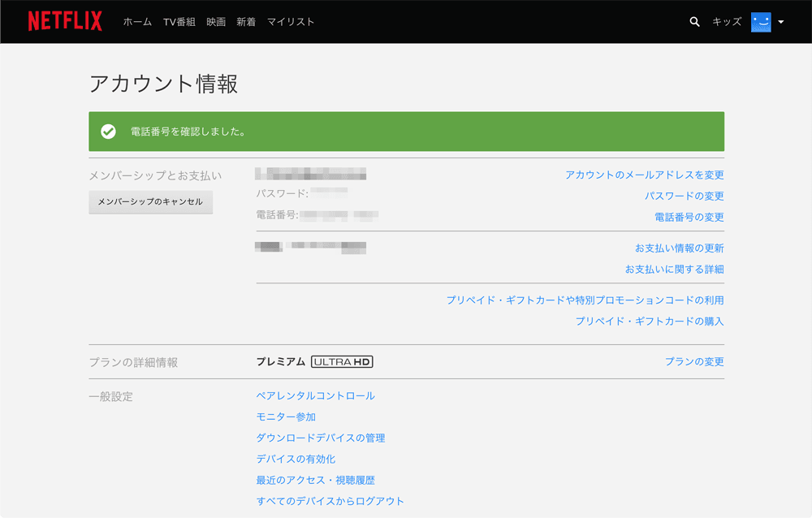The width and height of the screenshot is (812, 518).
Task: Click すべてのデバイスからログアウト link
Action: (330, 502)
